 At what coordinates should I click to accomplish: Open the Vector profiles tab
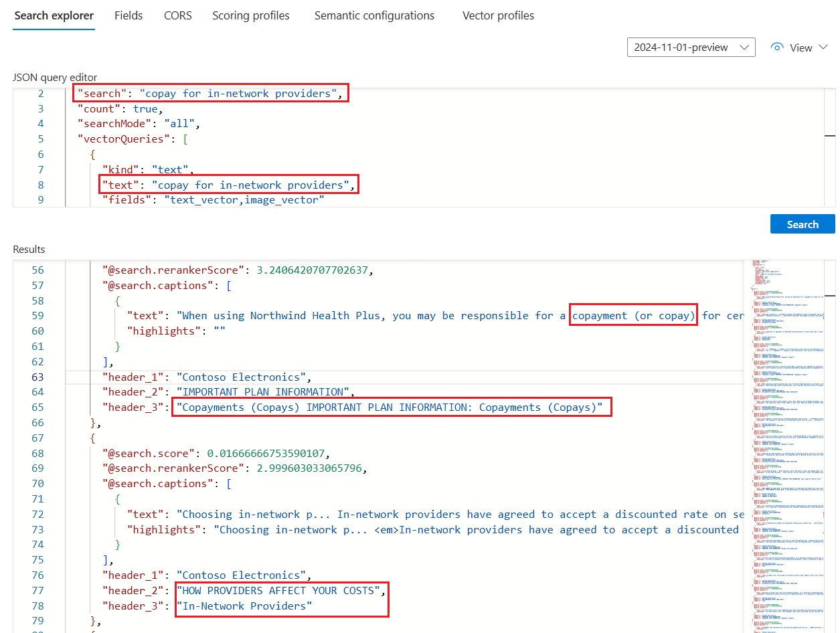pyautogui.click(x=498, y=15)
